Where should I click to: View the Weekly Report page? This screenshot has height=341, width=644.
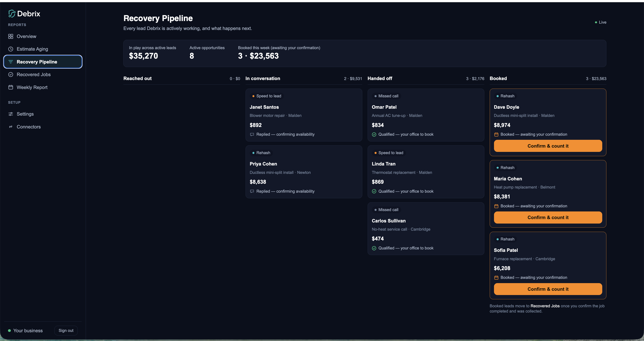coord(43,87)
